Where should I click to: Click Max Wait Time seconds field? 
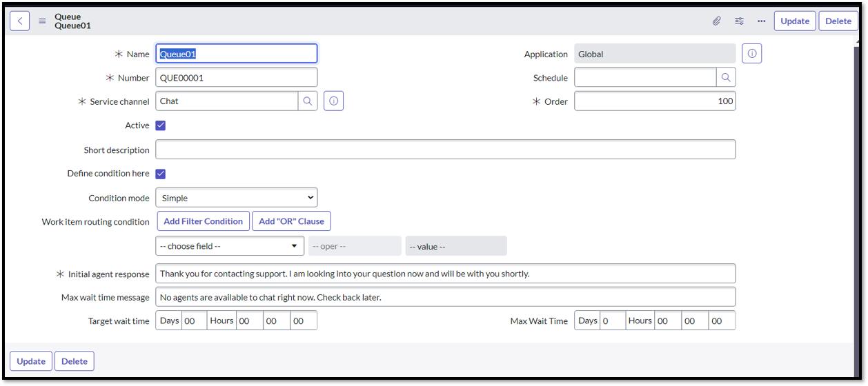coord(722,321)
